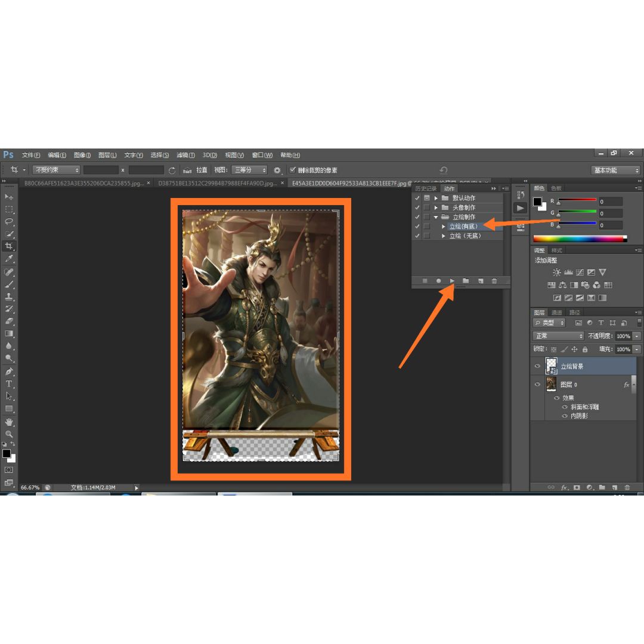Click the begin recording circle button
The width and height of the screenshot is (644, 644).
point(438,281)
